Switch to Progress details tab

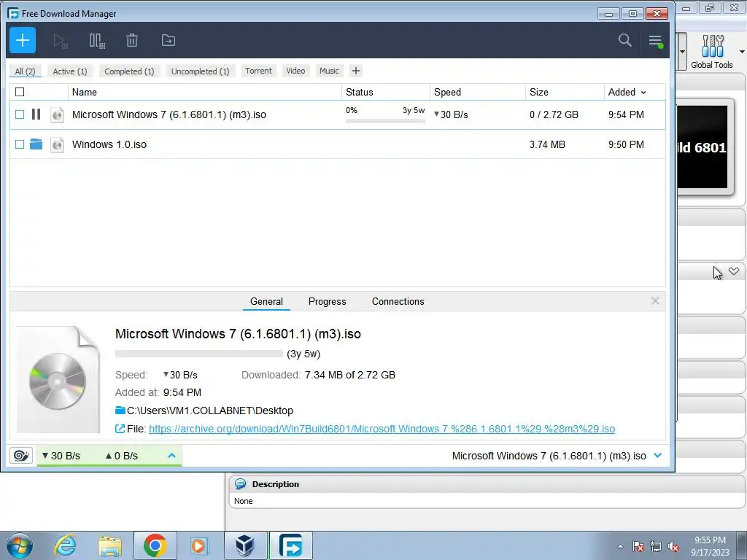(x=328, y=301)
